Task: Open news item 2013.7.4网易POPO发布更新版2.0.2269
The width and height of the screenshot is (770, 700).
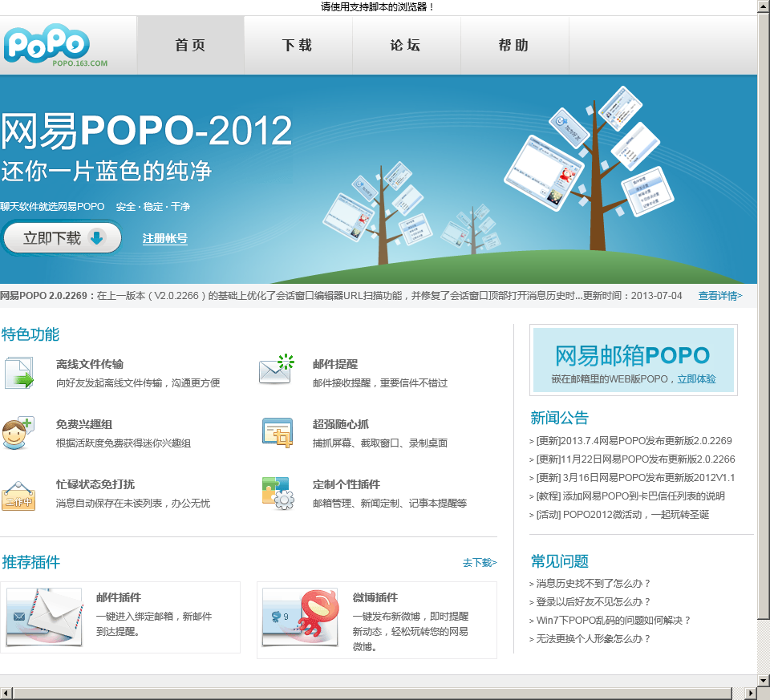Action: click(634, 441)
